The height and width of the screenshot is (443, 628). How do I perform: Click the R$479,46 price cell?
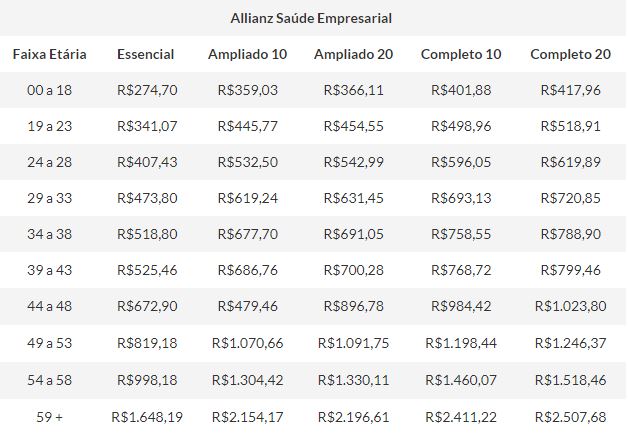tap(247, 307)
